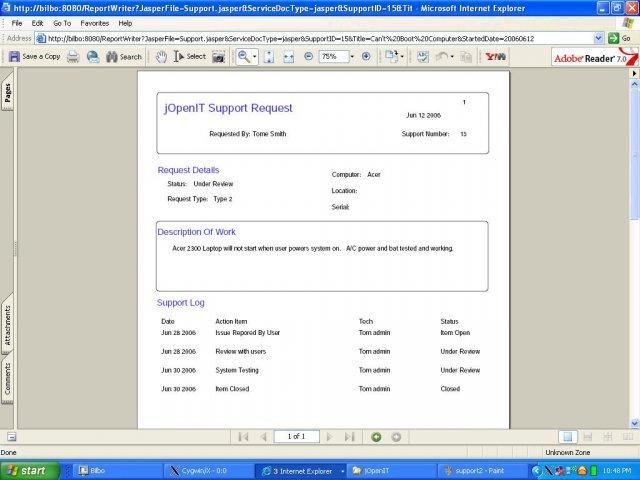This screenshot has width=640, height=480.
Task: Click the Yahoo toolbar icon
Action: pos(495,57)
